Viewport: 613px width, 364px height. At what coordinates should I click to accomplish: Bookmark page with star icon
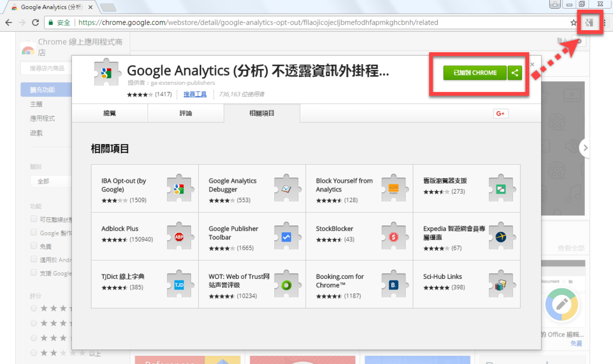tap(574, 22)
